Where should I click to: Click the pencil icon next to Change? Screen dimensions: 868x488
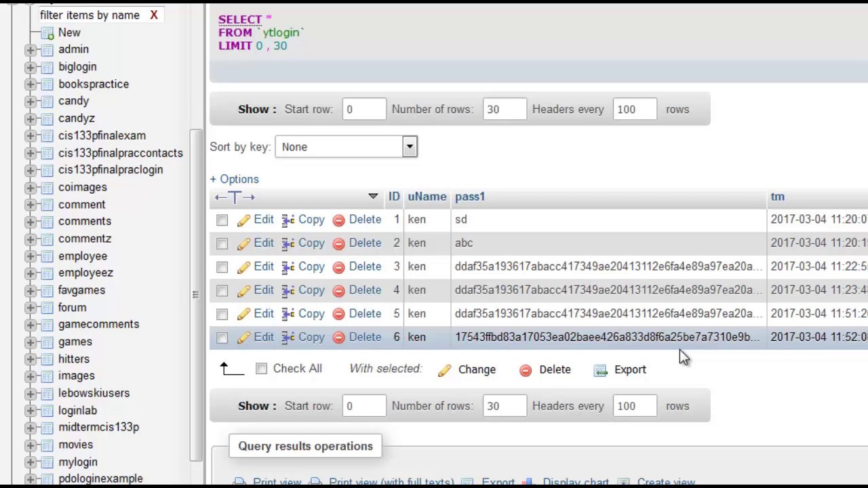(445, 370)
